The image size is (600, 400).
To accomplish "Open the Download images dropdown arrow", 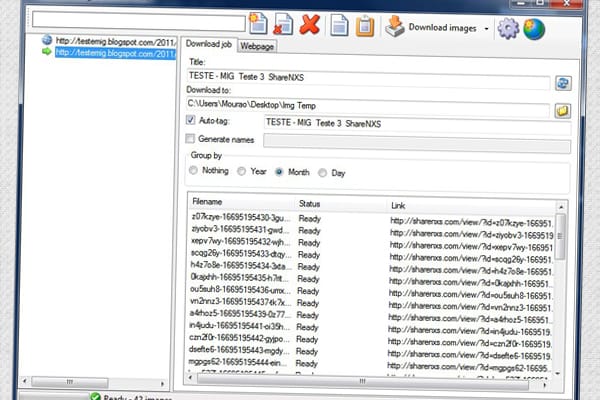I will 486,29.
